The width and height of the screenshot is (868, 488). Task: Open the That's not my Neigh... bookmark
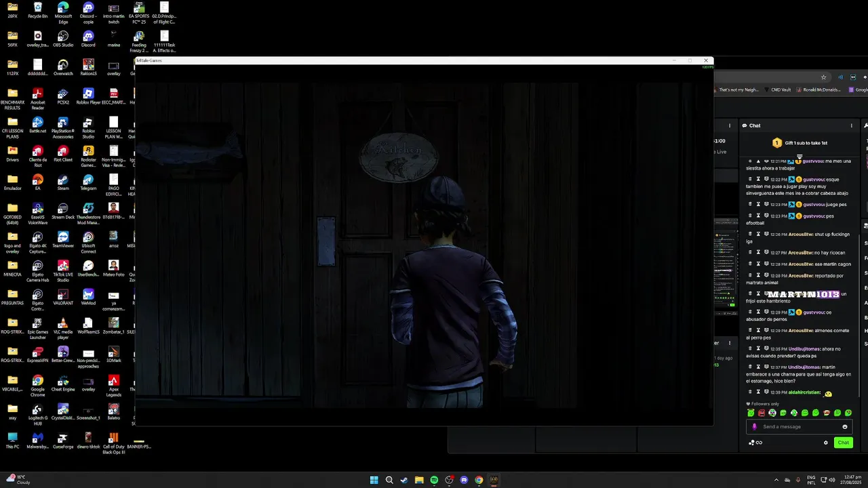[736, 89]
